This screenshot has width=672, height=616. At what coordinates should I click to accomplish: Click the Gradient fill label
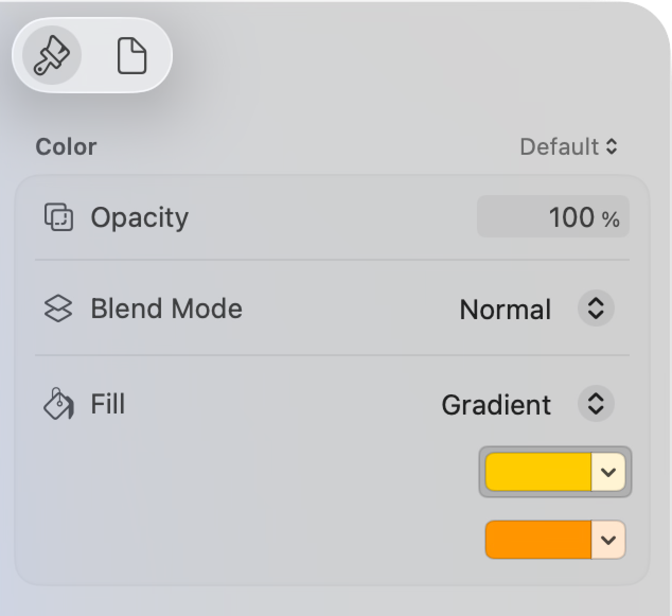coord(496,404)
